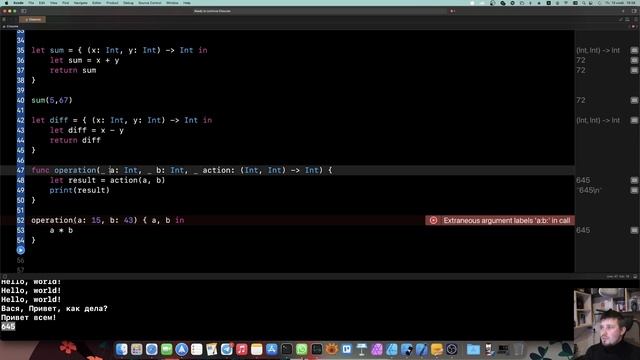Screen dimensions: 640x360
Task: Open Finder from the Dock
Action: [121, 349]
